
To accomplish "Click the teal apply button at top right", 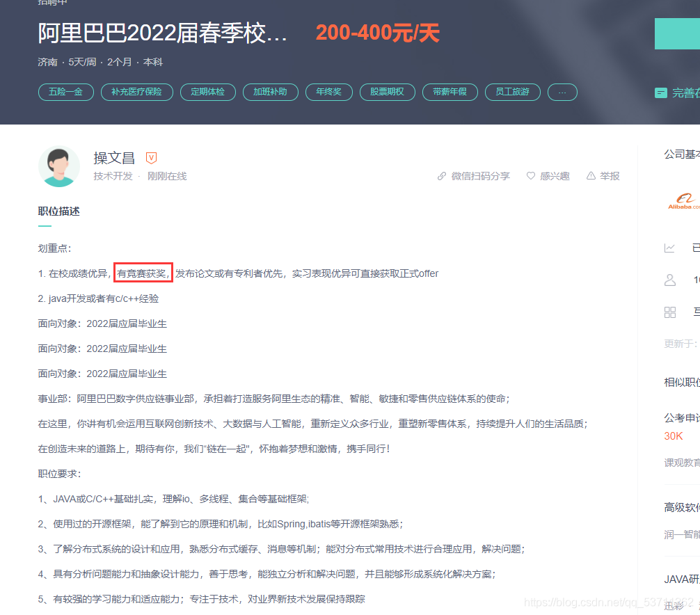I will click(677, 33).
